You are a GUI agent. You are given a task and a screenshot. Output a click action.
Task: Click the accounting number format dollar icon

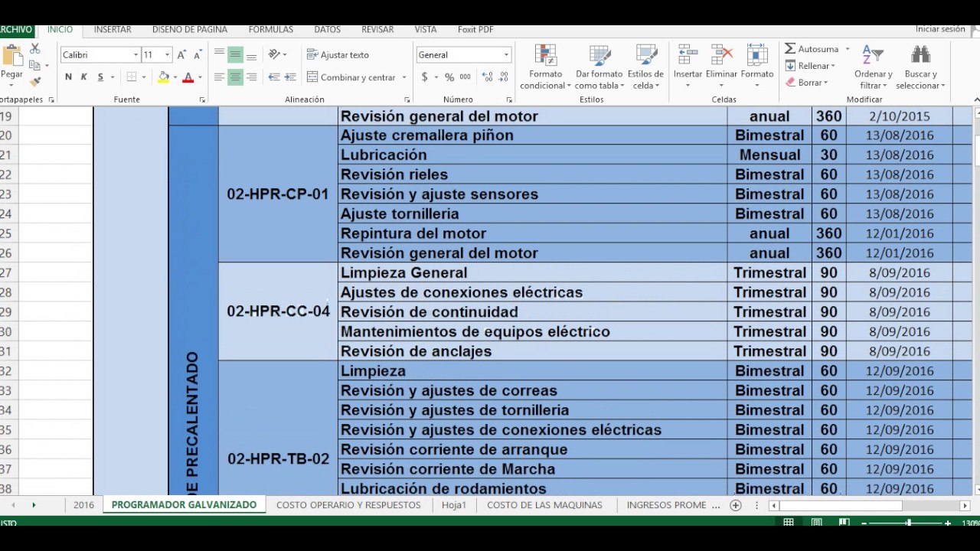[424, 77]
